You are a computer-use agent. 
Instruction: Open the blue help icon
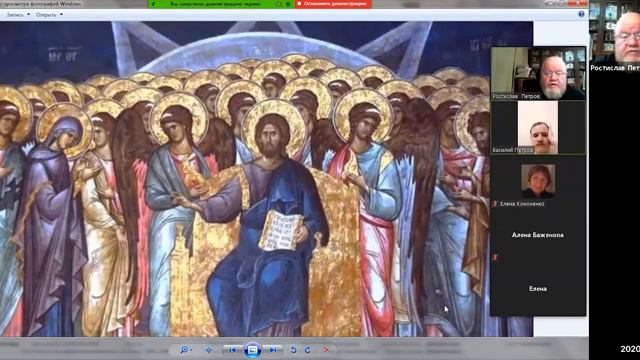[x=581, y=14]
